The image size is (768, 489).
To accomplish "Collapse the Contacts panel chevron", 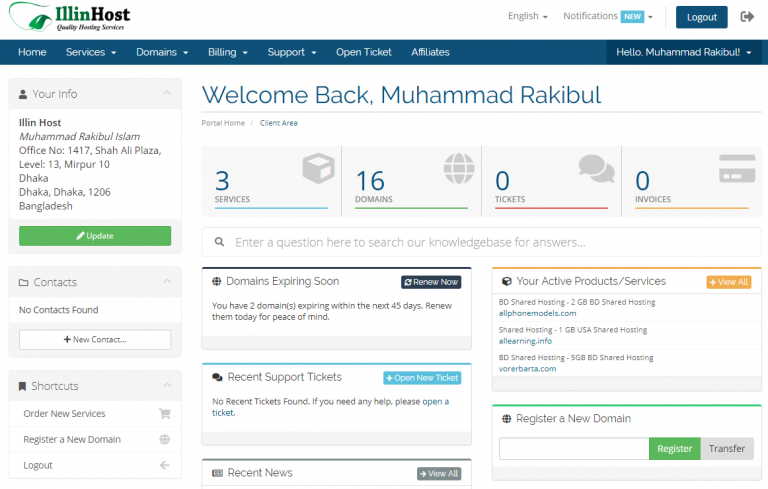I will 170,283.
